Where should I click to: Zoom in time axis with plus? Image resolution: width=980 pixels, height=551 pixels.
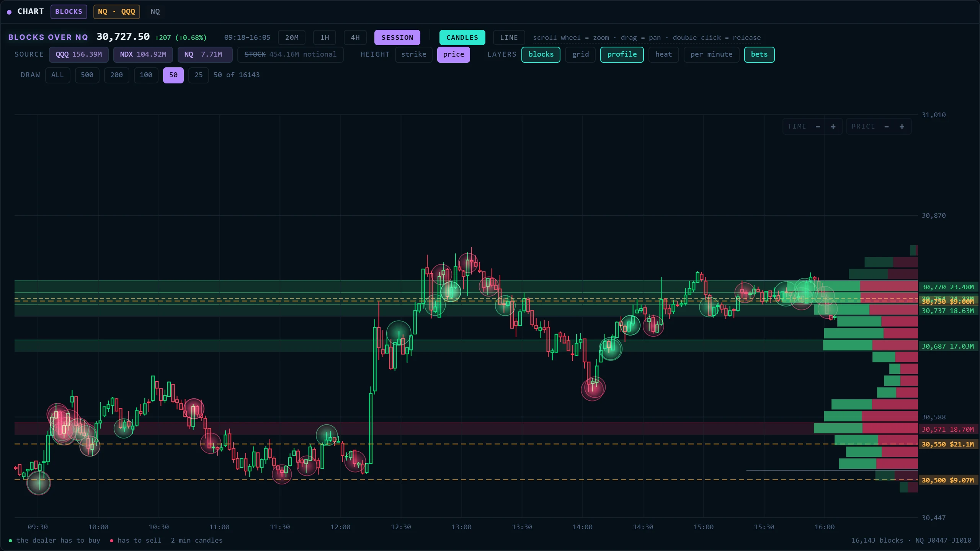coord(833,127)
